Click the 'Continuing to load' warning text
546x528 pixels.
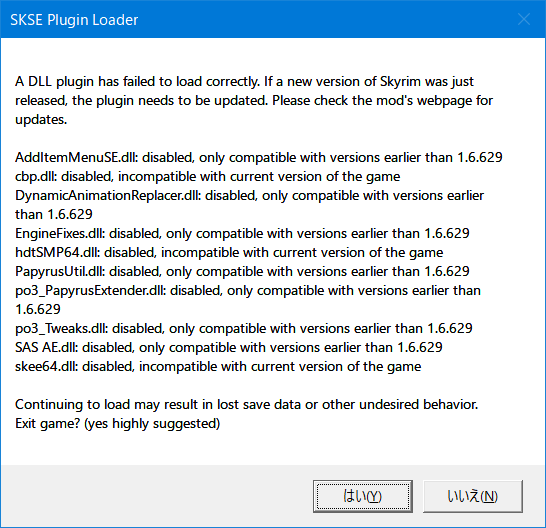tap(247, 404)
